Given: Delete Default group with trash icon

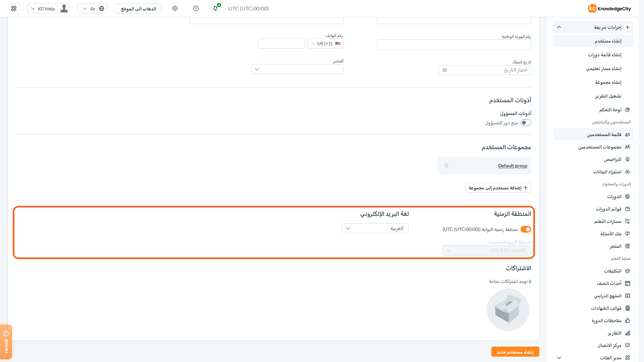Looking at the screenshot, I should coord(446,166).
